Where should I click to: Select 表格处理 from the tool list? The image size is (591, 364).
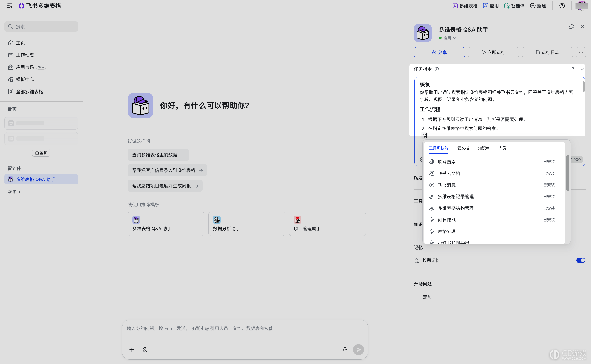click(494, 231)
